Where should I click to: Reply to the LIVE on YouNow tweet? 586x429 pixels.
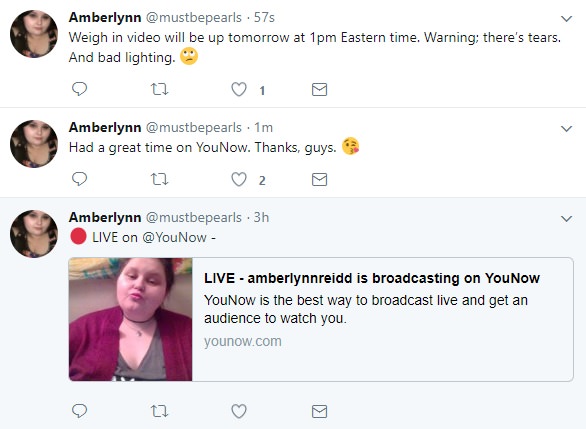79,411
